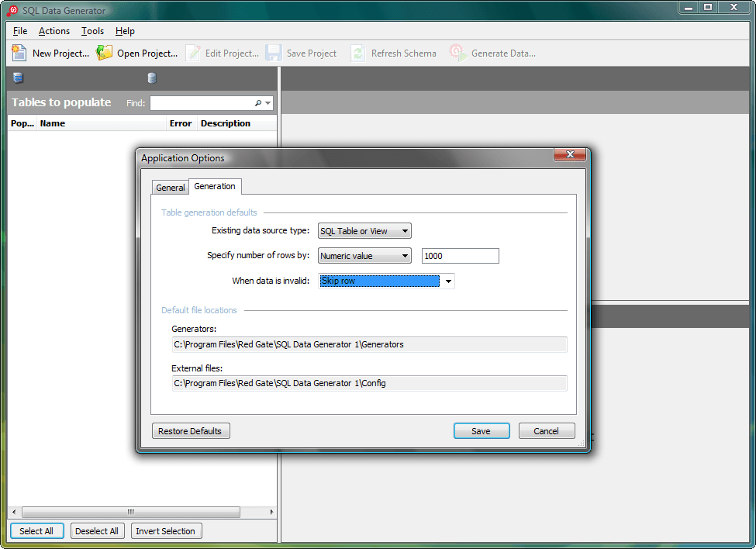Open the Help menu
This screenshot has width=756, height=549.
pos(125,31)
